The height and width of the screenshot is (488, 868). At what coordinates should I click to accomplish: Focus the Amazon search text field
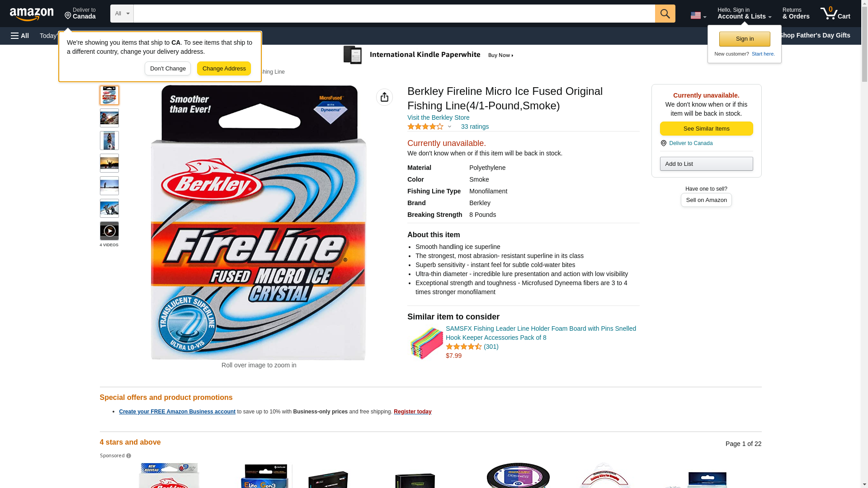coord(394,14)
